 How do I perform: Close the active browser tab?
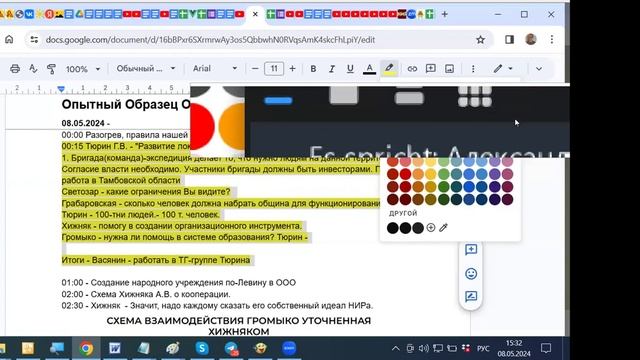(255, 14)
